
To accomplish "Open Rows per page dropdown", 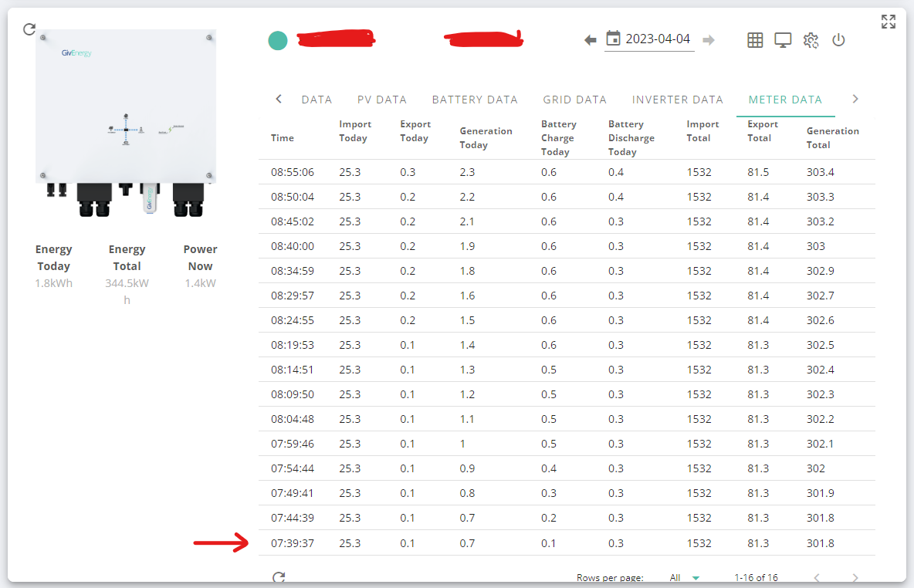I will point(684,577).
